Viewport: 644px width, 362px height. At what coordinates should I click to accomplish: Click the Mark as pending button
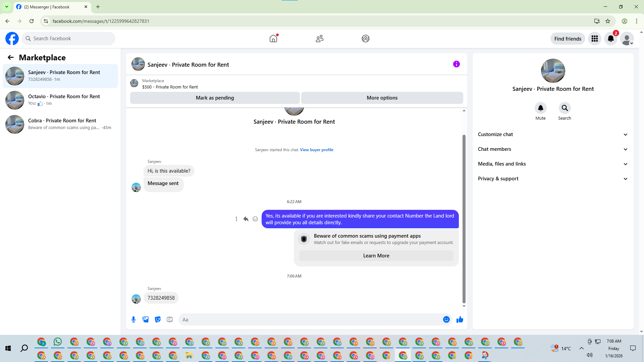215,98
